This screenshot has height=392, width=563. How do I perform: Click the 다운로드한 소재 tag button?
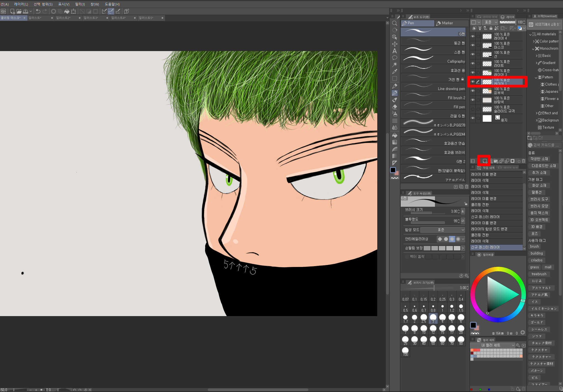(x=543, y=166)
